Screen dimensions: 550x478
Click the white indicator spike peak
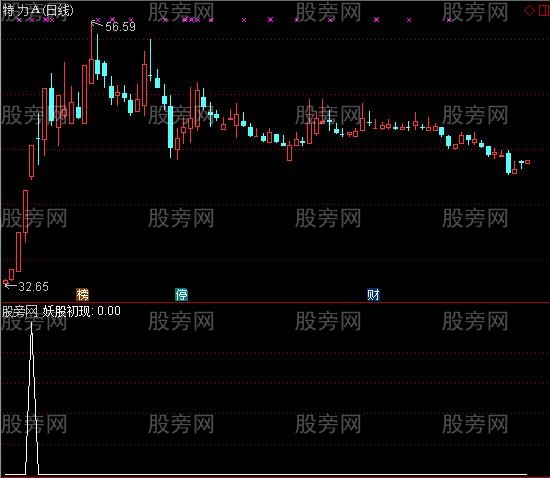tap(32, 324)
